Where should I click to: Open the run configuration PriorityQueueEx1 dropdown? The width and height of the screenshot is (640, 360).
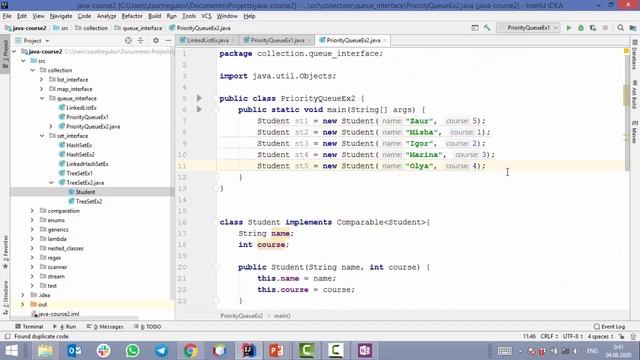(x=528, y=28)
